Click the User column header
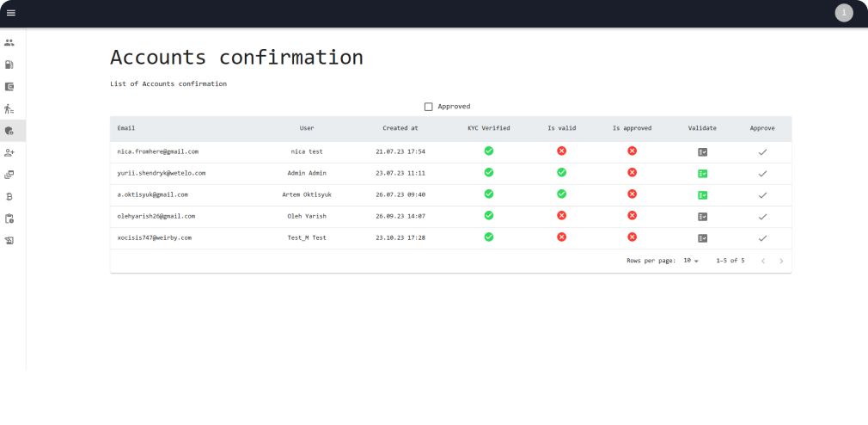The height and width of the screenshot is (425, 868). pos(307,128)
